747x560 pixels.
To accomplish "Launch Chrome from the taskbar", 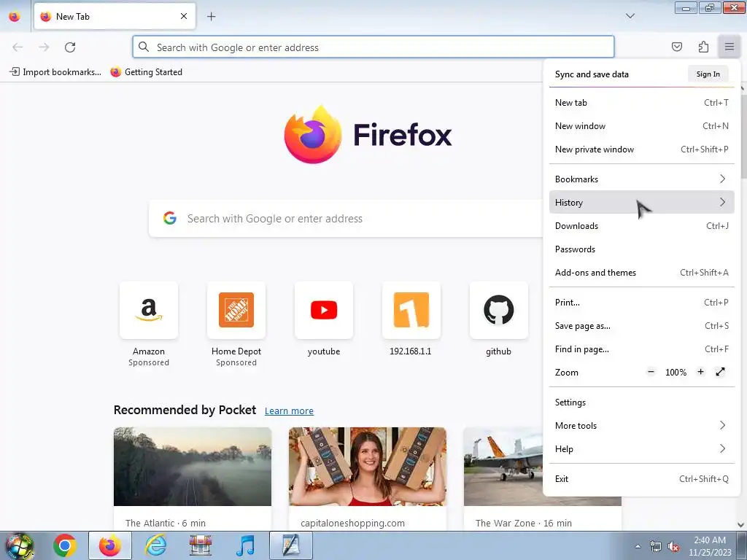I will 65,545.
